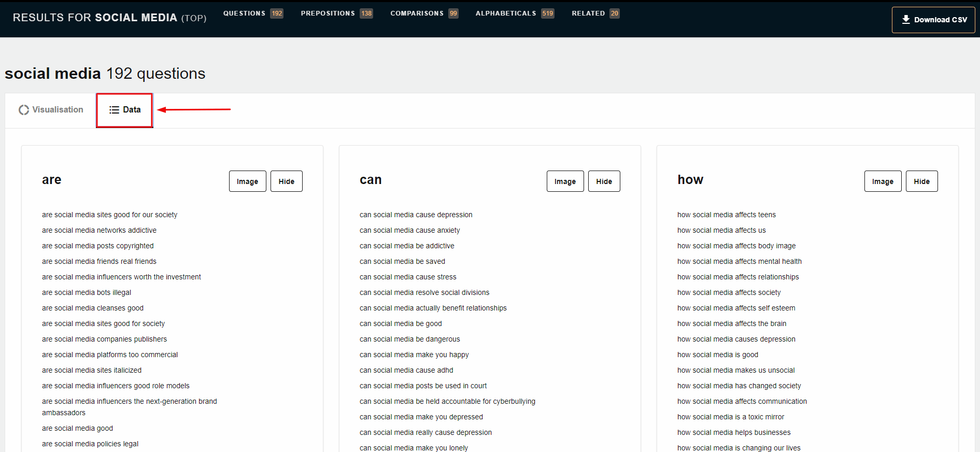980x452 pixels.
Task: Click 'can social media really cause depression'
Action: [425, 432]
